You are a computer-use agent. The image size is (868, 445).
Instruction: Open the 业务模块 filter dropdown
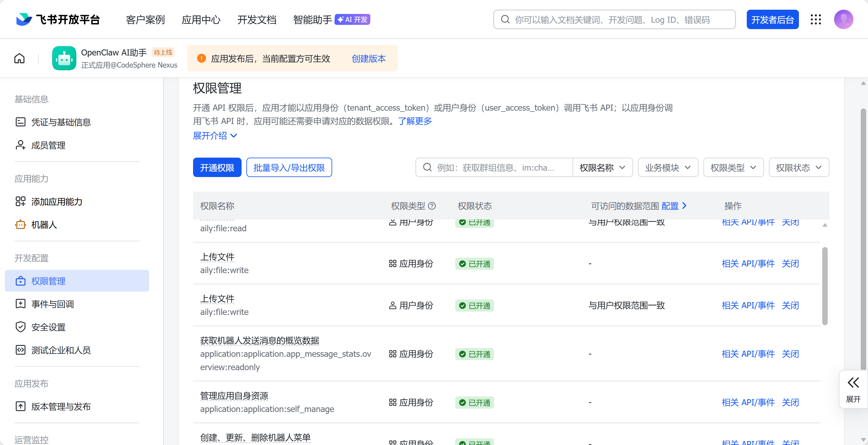click(x=667, y=167)
